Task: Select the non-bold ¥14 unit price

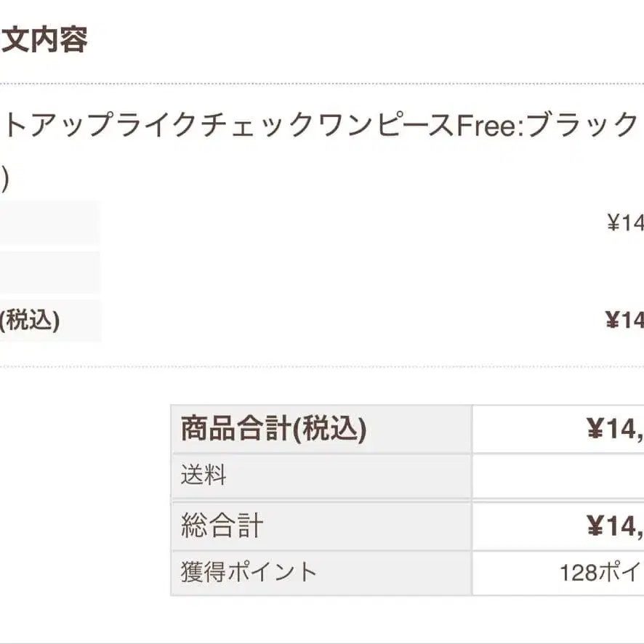Action: point(625,222)
